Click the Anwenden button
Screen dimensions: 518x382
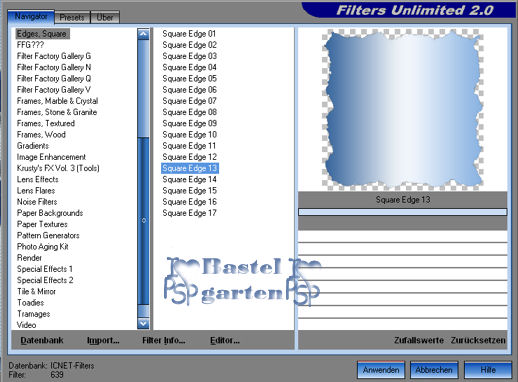point(381,370)
